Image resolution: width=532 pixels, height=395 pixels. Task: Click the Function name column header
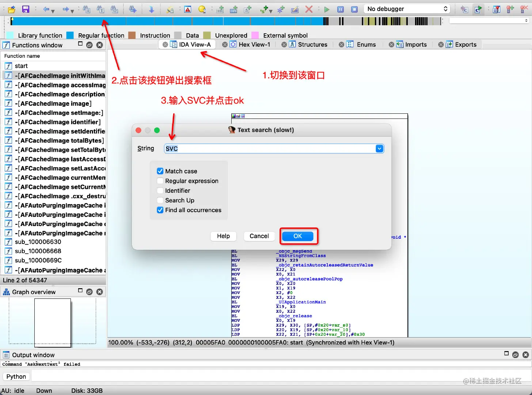pos(53,56)
